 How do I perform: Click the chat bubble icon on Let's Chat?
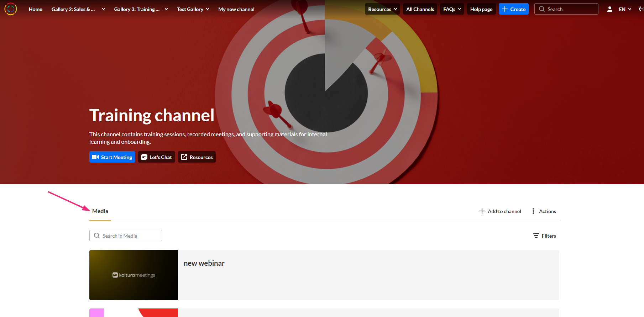(144, 157)
